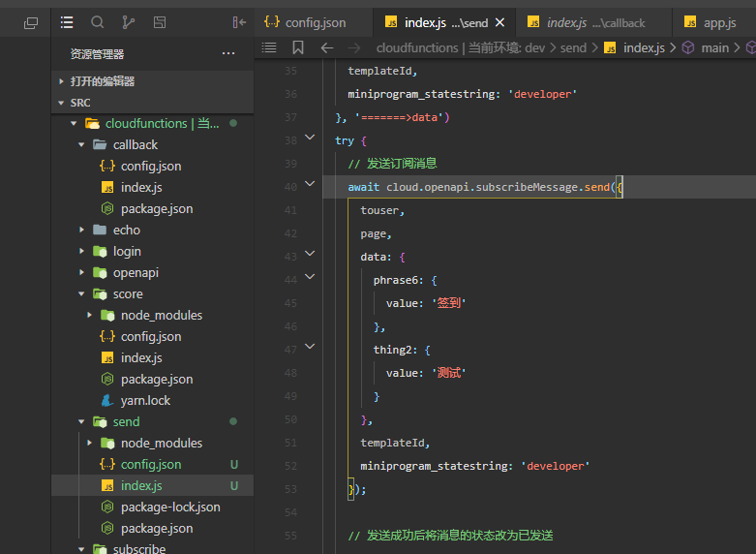756x554 pixels.
Task: Open the yarn.lock file
Action: click(152, 400)
